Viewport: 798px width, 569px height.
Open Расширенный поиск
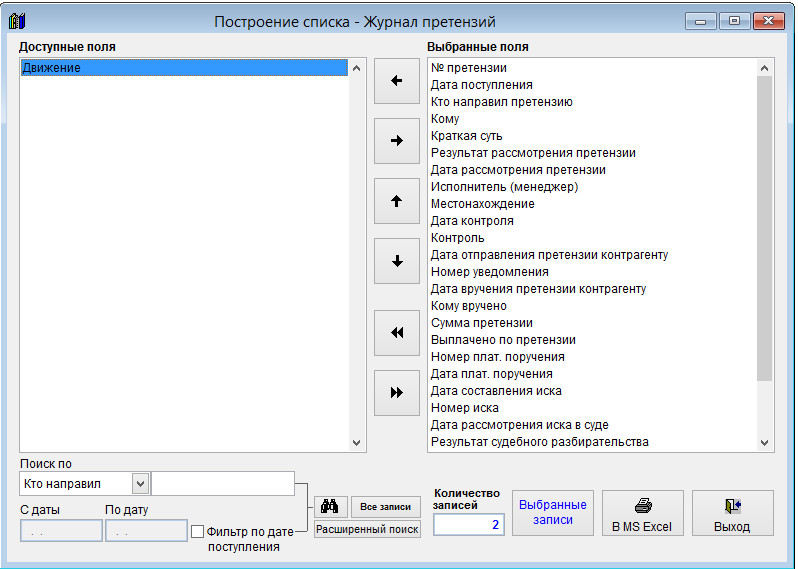pos(367,529)
